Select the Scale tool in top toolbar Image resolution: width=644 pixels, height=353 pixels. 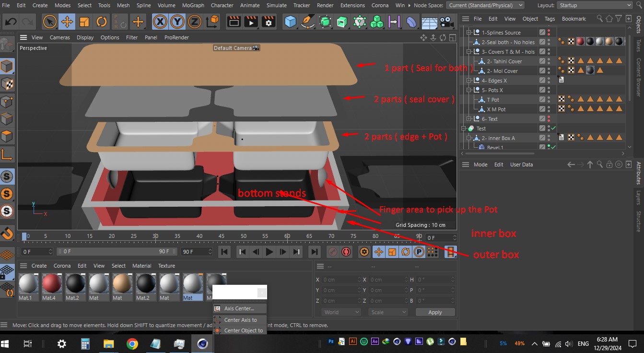(84, 22)
